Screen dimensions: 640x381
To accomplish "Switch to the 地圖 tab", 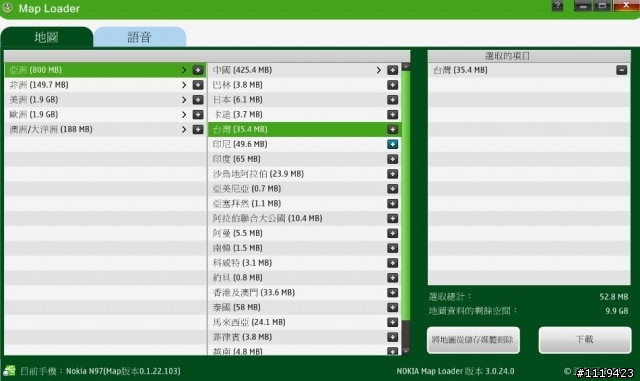I will (47, 37).
